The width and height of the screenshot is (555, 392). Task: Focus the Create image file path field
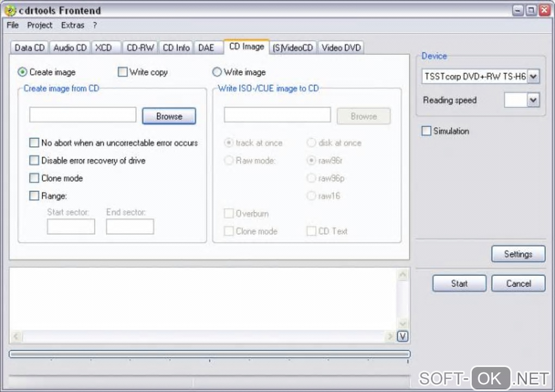(x=83, y=115)
